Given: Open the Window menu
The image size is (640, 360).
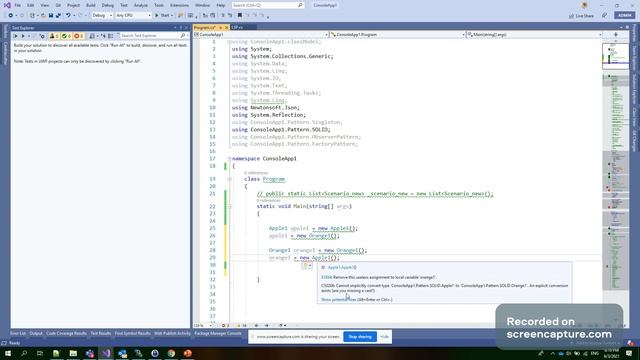Looking at the screenshot, I should click(x=202, y=5).
